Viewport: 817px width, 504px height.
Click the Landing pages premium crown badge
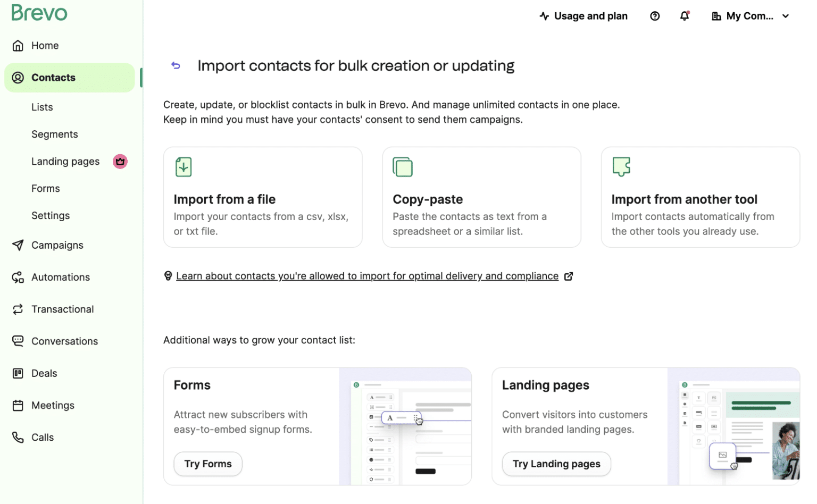[x=120, y=161]
